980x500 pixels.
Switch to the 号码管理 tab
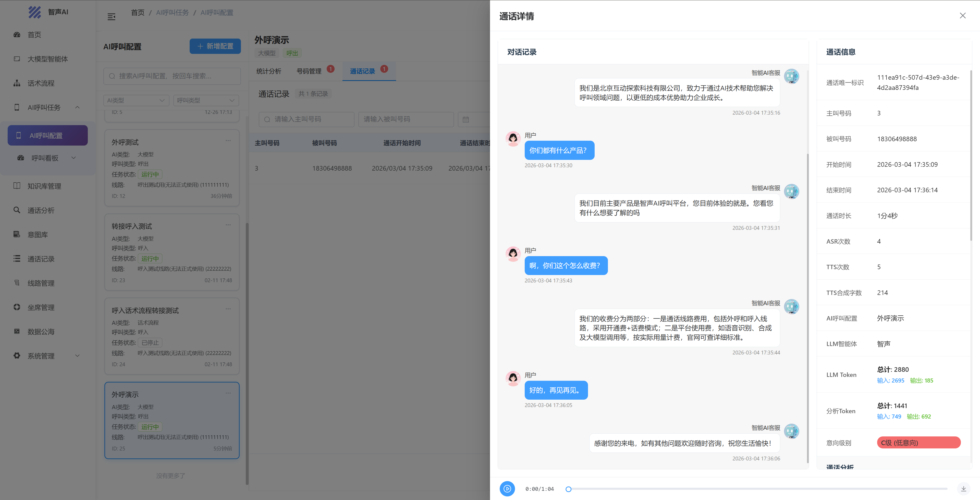tap(309, 71)
